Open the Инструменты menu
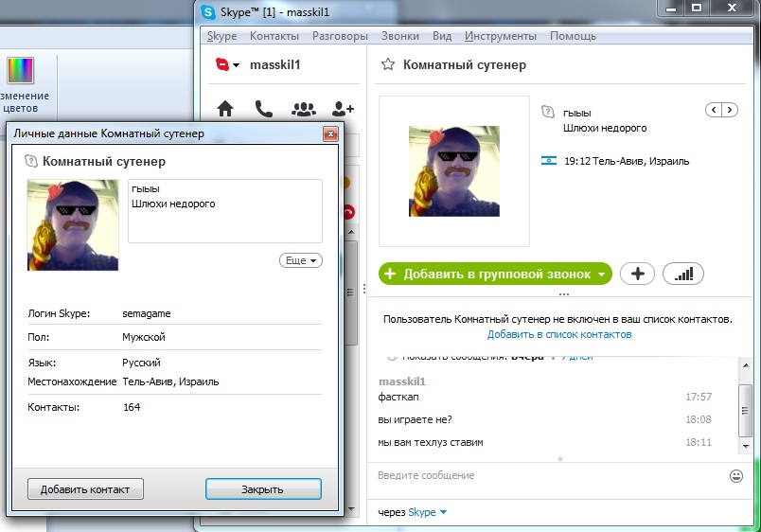The width and height of the screenshot is (761, 532). (501, 36)
